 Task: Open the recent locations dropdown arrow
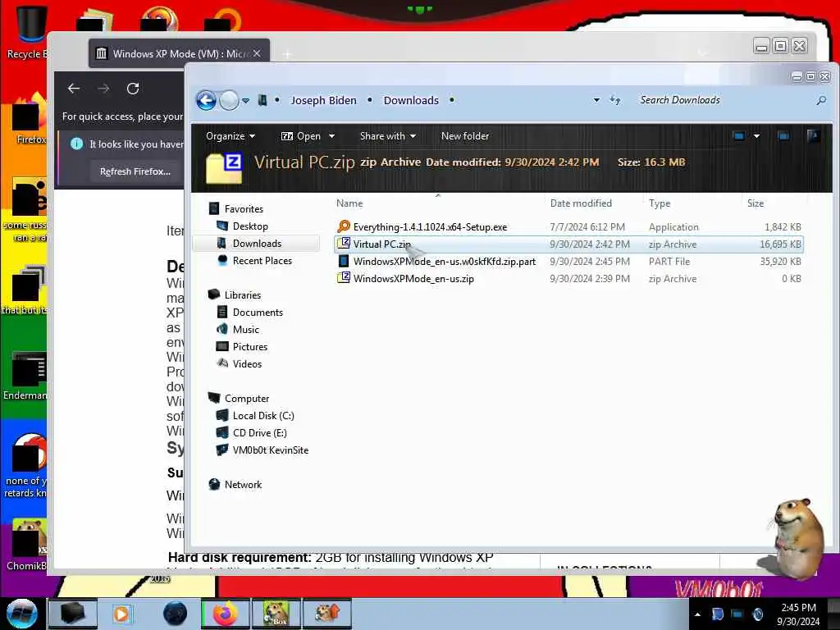click(245, 101)
